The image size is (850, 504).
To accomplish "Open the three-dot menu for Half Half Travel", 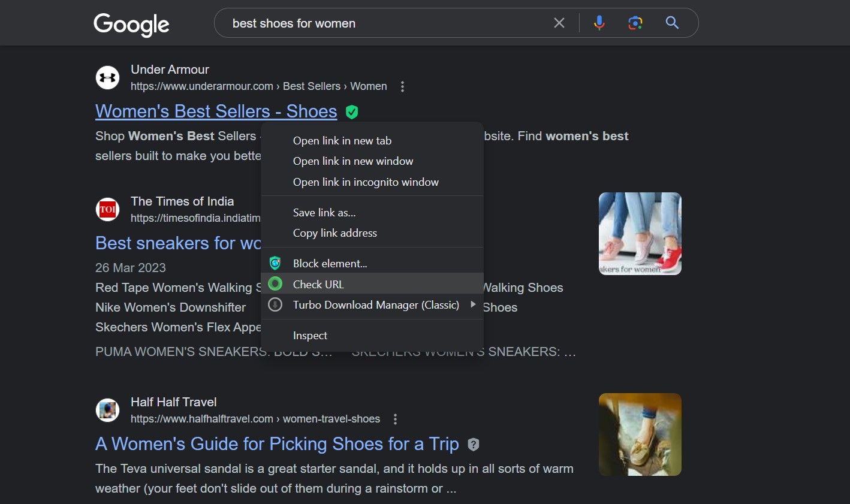I will pos(395,419).
